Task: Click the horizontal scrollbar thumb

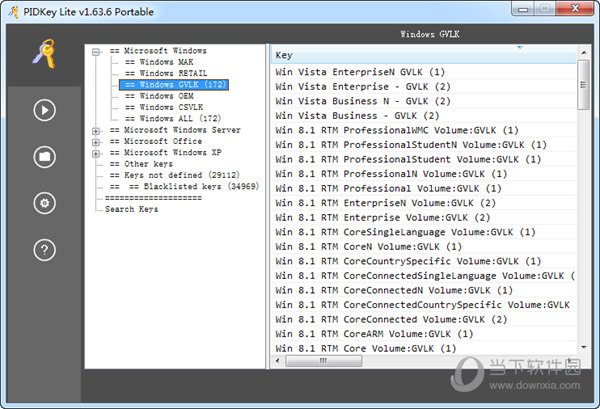Action: (x=324, y=360)
